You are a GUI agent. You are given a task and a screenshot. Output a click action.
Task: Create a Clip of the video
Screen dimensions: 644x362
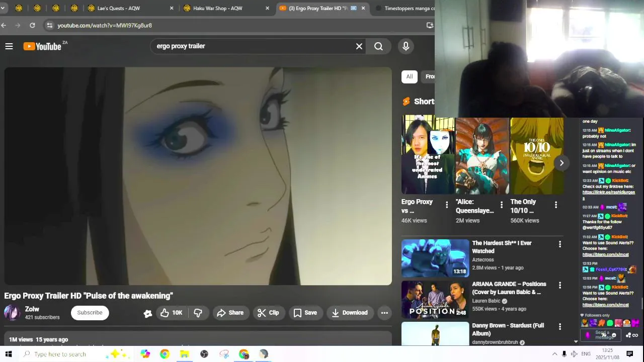point(268,313)
